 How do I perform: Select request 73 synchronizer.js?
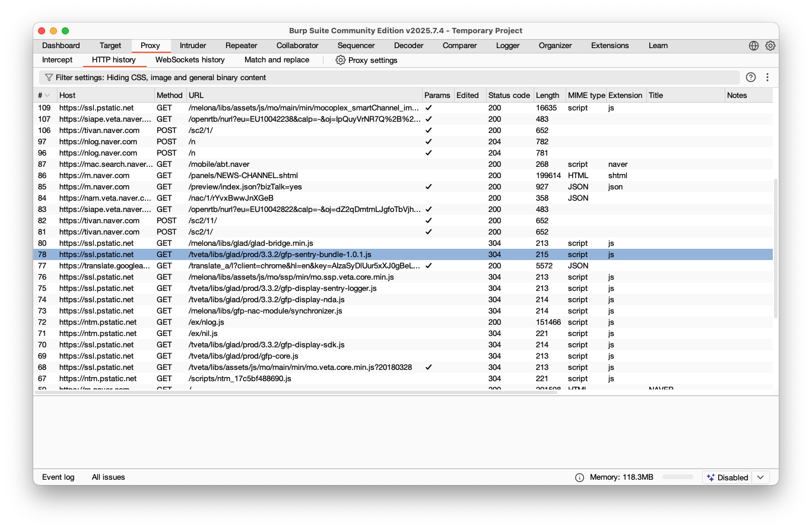coord(403,311)
